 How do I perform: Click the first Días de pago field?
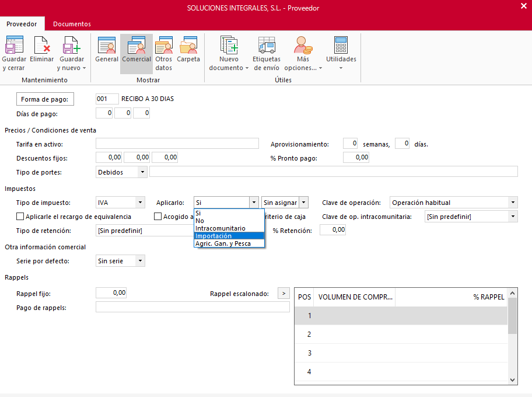pos(104,113)
